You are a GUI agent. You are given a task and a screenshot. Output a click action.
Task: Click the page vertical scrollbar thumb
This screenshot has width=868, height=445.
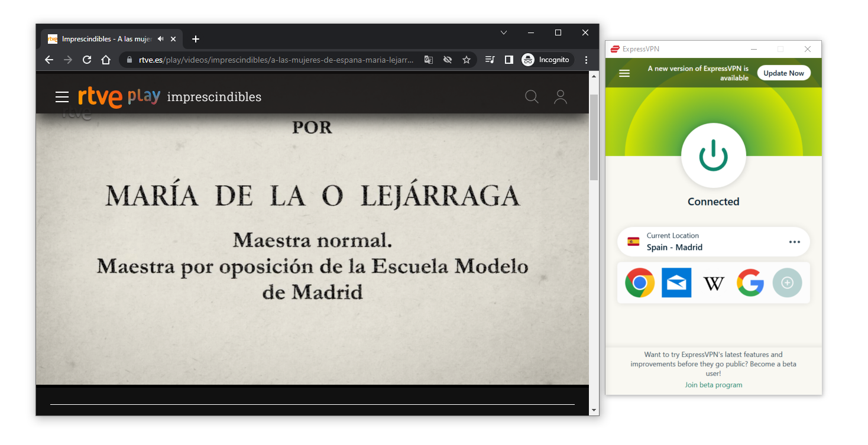[594, 137]
